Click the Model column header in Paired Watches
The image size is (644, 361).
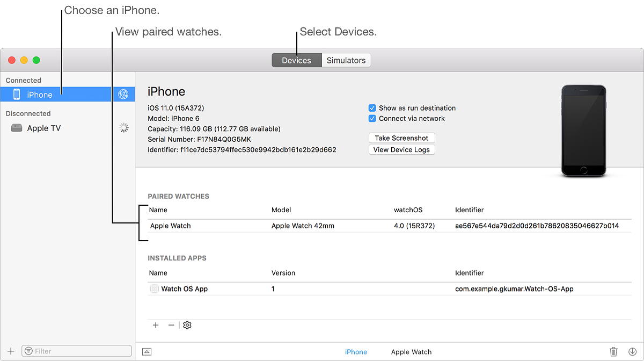tap(281, 210)
